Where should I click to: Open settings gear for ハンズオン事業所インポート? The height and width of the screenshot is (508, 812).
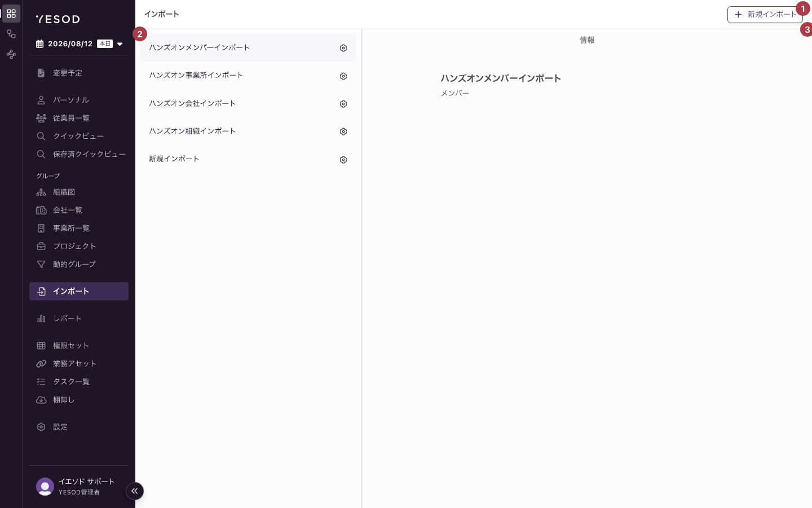tap(343, 76)
